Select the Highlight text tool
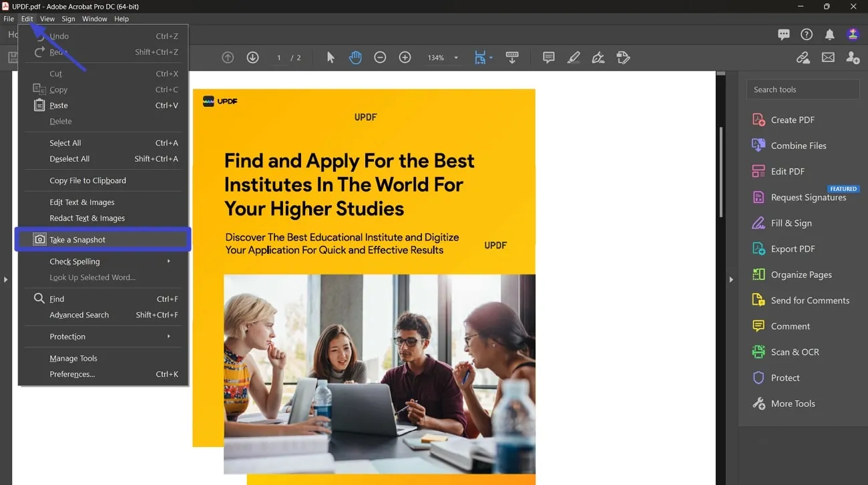Image resolution: width=868 pixels, height=485 pixels. click(573, 57)
